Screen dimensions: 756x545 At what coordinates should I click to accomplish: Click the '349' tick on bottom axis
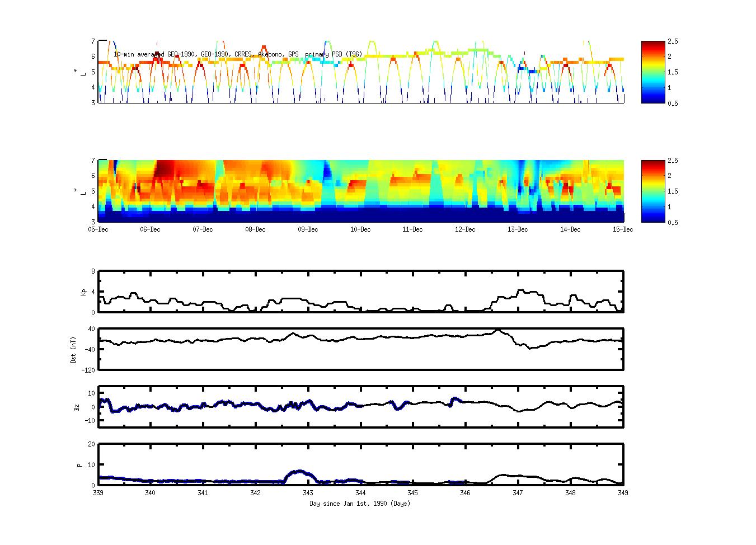tap(622, 493)
